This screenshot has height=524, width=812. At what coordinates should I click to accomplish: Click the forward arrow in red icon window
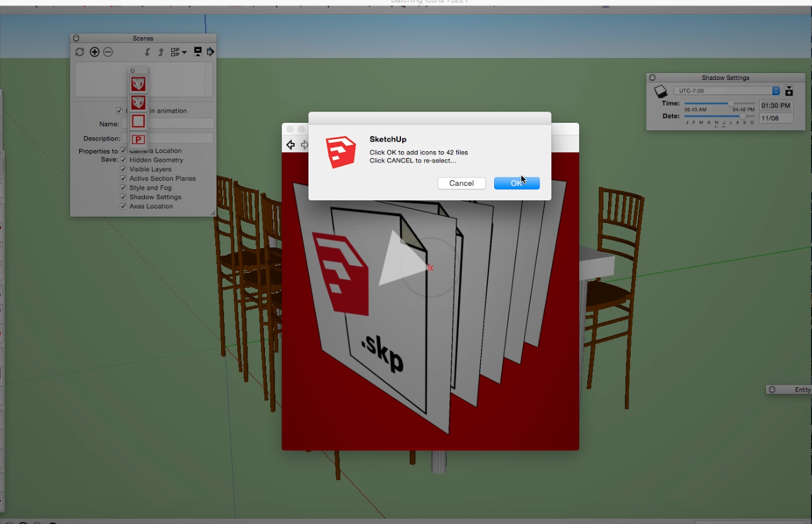305,145
